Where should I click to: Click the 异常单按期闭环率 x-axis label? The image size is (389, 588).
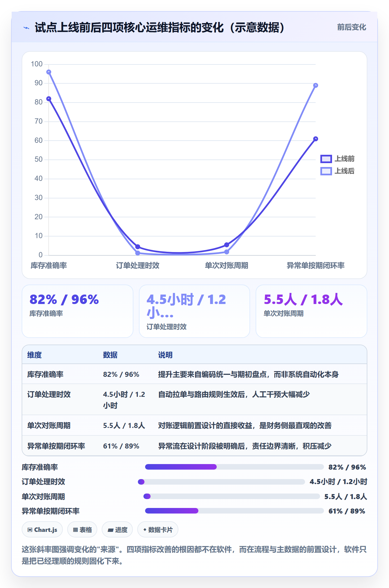(x=315, y=266)
